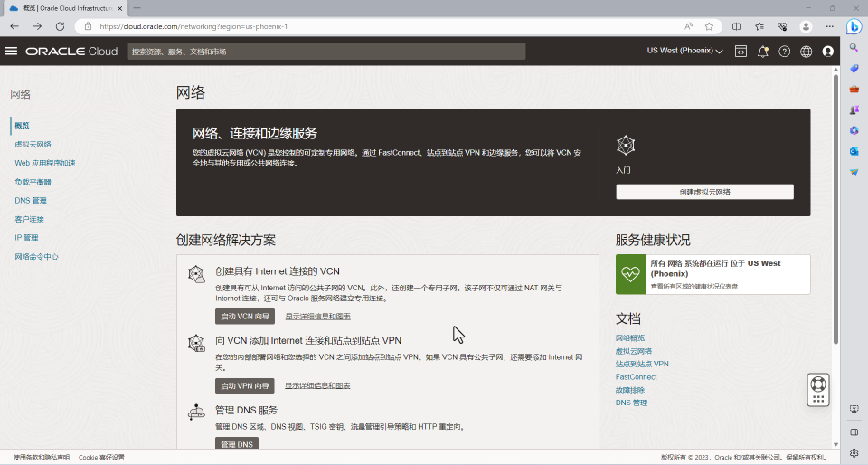
Task: View site information lock icon
Action: pos(88,26)
